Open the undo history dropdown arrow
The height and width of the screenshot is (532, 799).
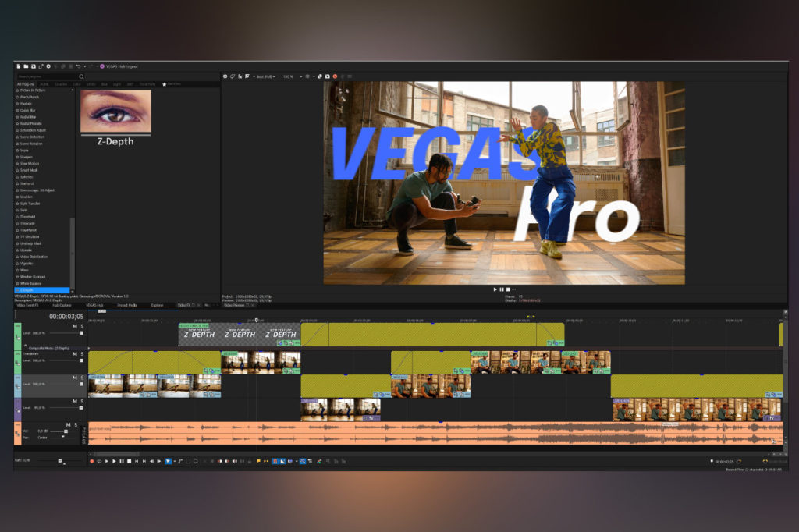pos(84,66)
